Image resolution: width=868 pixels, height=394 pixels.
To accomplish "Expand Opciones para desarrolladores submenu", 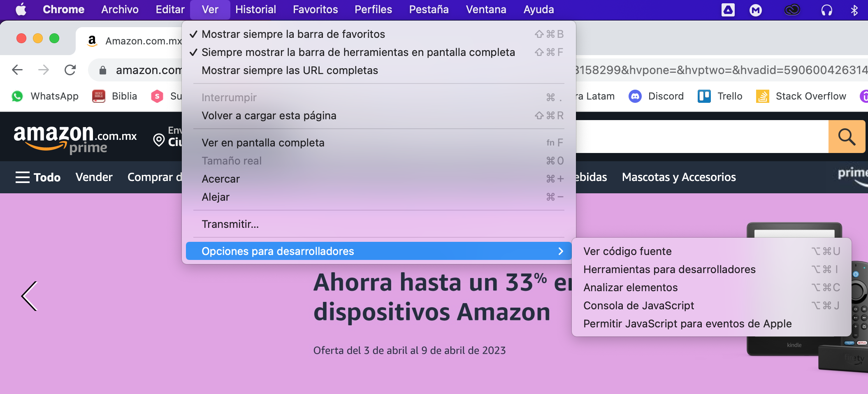I will pyautogui.click(x=378, y=251).
